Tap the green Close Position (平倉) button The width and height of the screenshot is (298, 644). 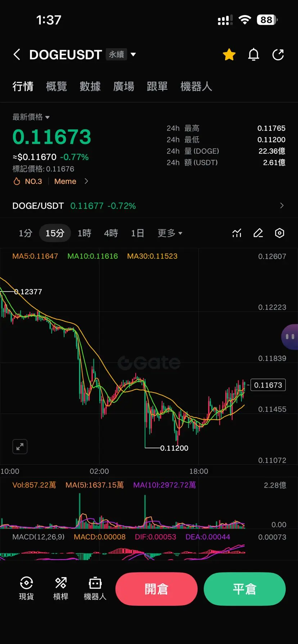click(245, 589)
